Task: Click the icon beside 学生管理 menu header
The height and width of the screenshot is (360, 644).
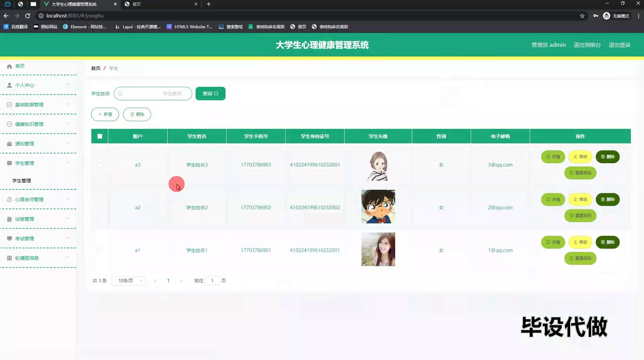Action: pos(9,163)
